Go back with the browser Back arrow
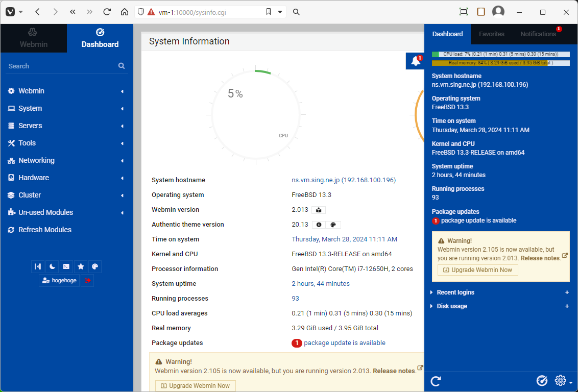578x392 pixels. 38,12
